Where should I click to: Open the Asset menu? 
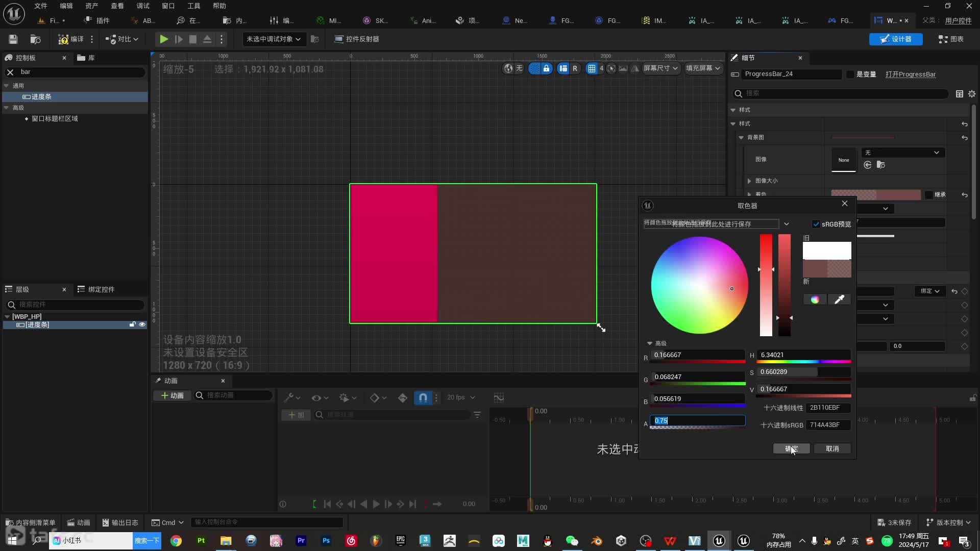pyautogui.click(x=92, y=6)
